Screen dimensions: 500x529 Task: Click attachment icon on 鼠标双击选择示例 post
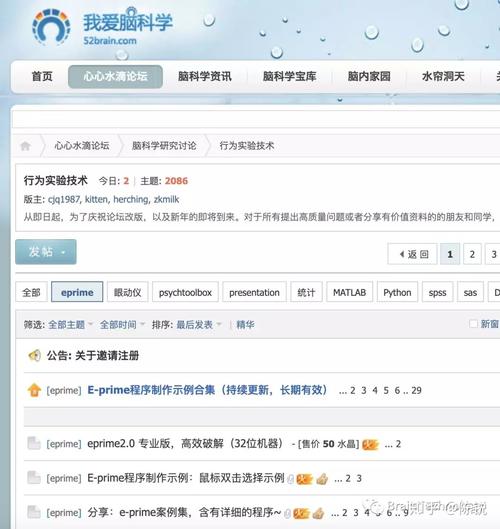pyautogui.click(x=290, y=479)
